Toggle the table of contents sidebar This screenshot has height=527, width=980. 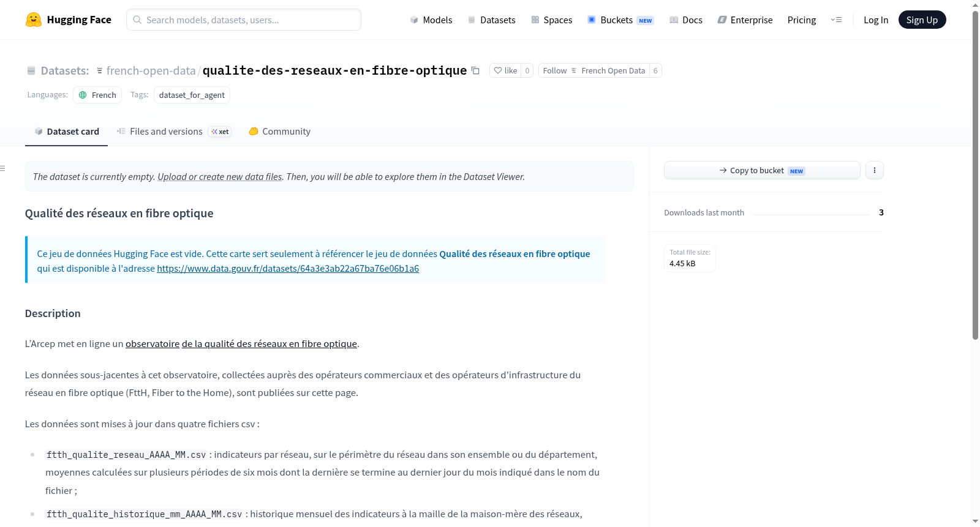(3, 168)
